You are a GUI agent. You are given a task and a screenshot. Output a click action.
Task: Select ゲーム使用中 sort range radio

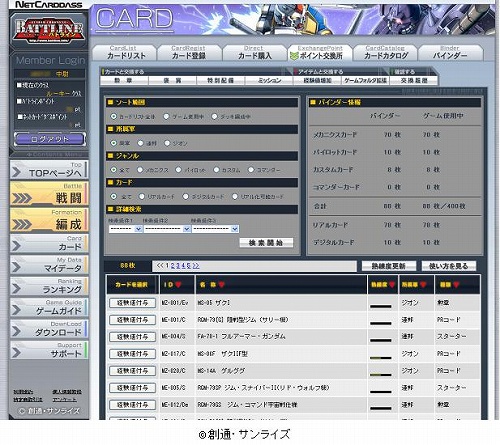(x=166, y=116)
